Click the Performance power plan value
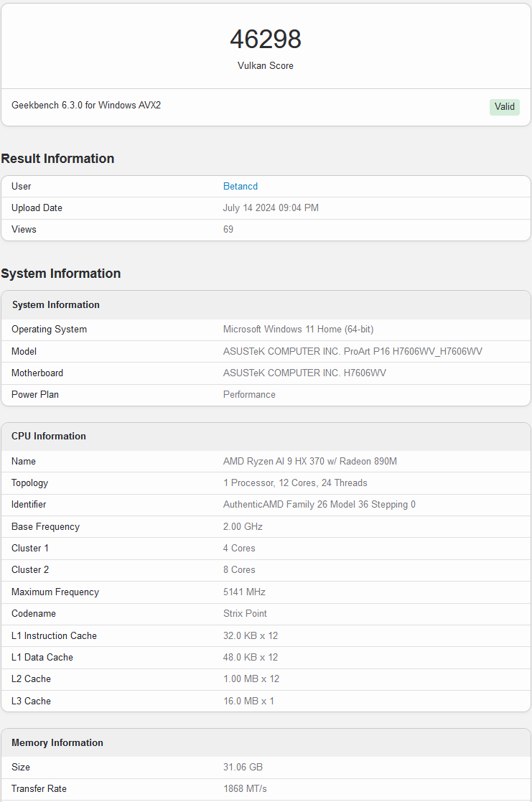 click(x=248, y=394)
